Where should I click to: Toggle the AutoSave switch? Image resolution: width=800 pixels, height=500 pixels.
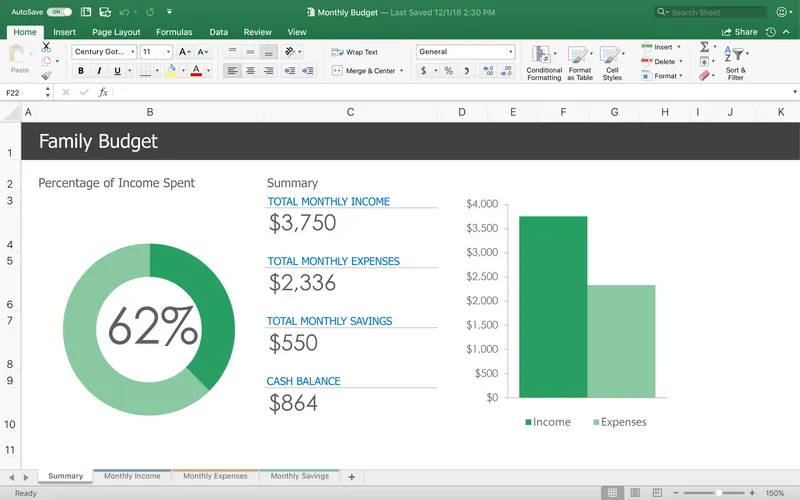coord(60,12)
